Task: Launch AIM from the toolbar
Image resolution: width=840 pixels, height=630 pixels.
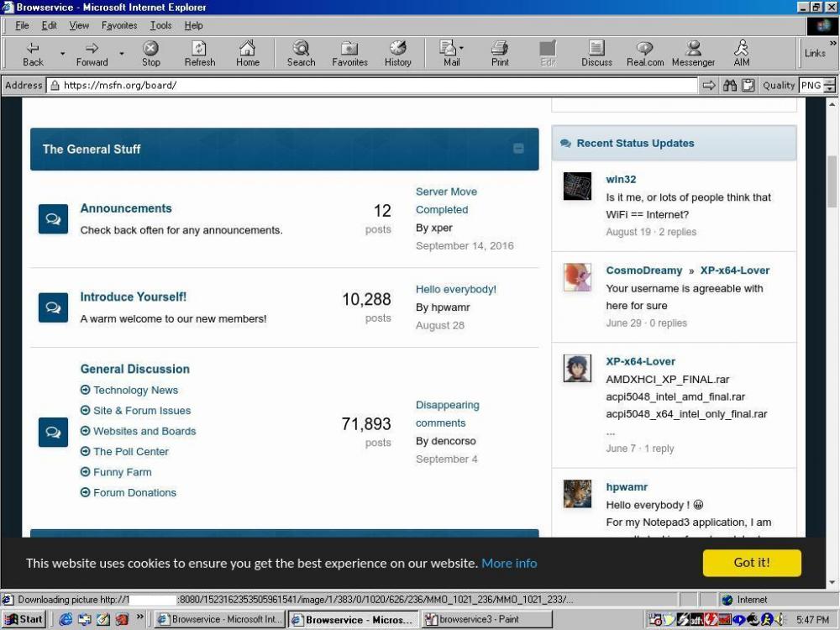Action: (741, 54)
